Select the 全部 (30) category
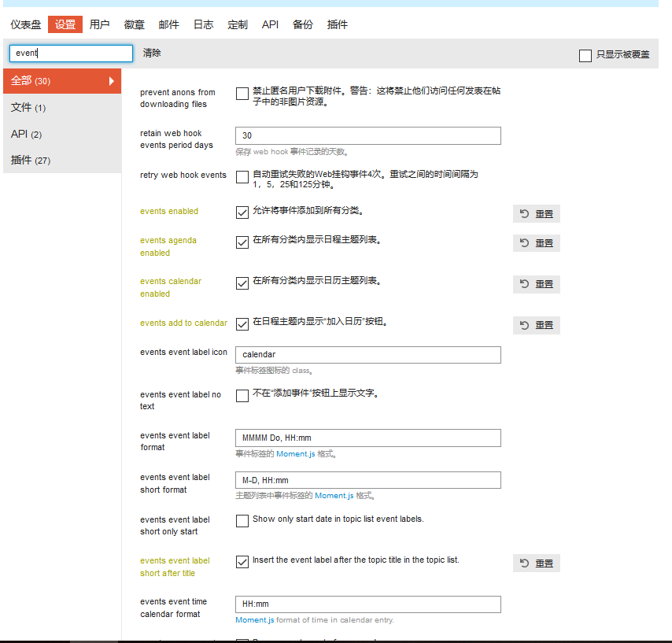The height and width of the screenshot is (643, 672). pos(62,81)
